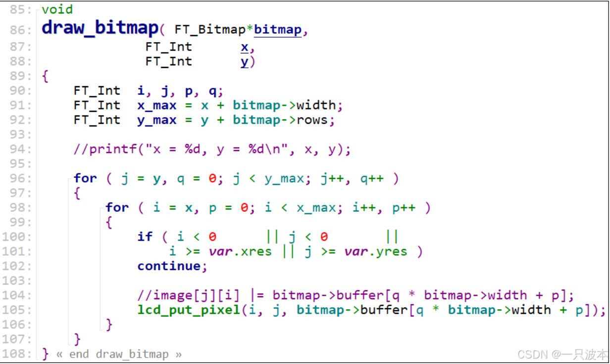The width and height of the screenshot is (610, 364).
Task: Click var.xres in the condition
Action: tap(240, 252)
